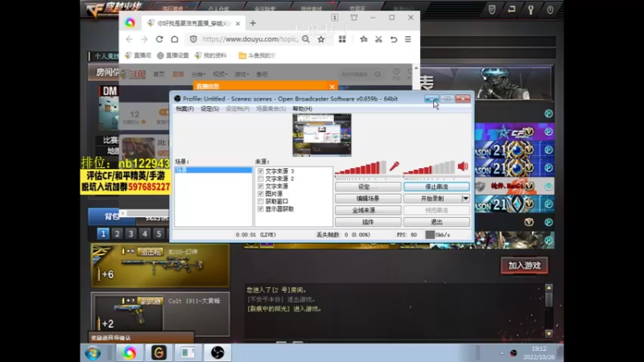
Task: Open dropdown arrow beside 开始录制
Action: (465, 199)
